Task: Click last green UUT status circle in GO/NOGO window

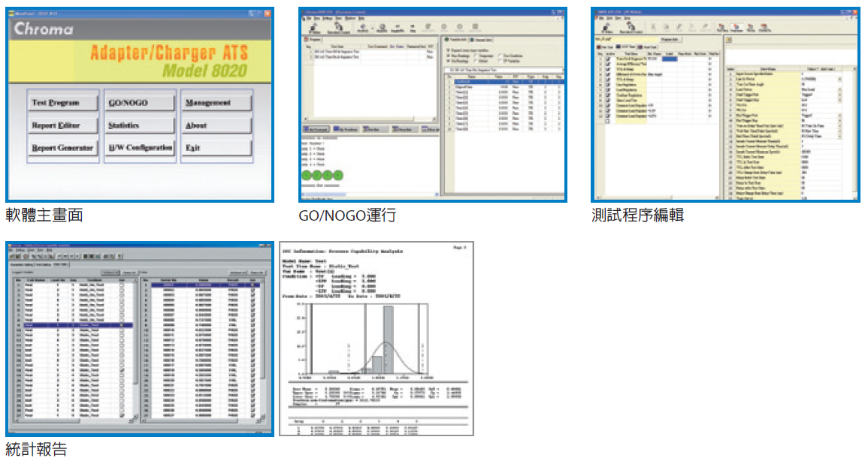Action: click(x=337, y=176)
